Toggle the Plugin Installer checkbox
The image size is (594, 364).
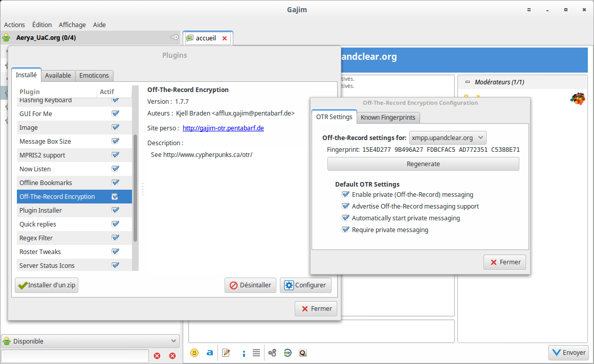[116, 211]
